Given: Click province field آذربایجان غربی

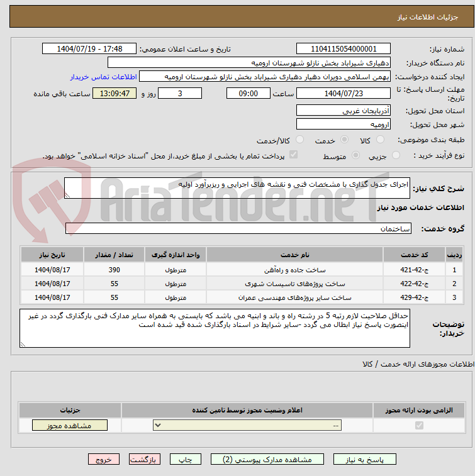Looking at the screenshot, I should coord(343,110).
